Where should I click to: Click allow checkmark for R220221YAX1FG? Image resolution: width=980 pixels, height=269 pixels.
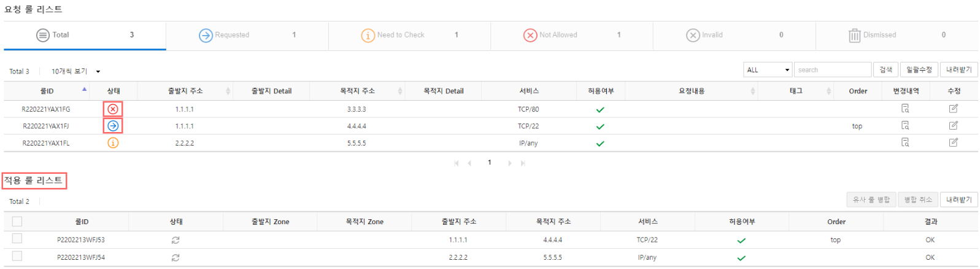click(600, 110)
